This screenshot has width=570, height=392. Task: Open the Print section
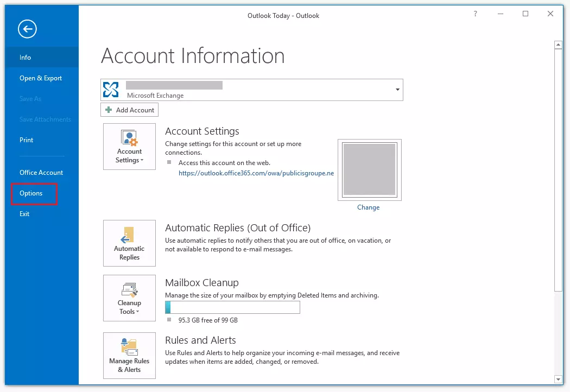(x=26, y=140)
